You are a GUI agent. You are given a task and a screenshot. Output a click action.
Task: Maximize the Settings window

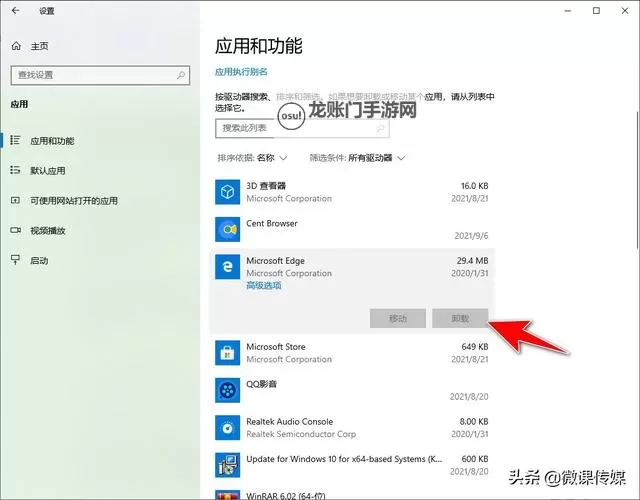[596, 11]
